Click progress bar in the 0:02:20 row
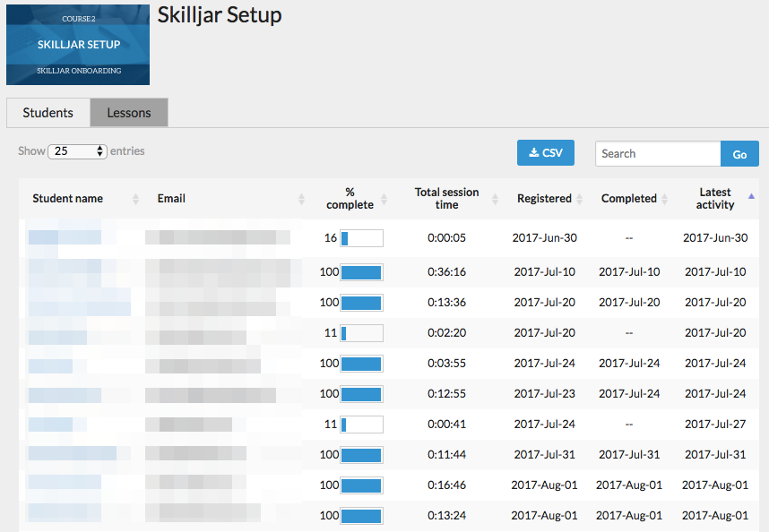This screenshot has height=532, width=769. coord(361,333)
